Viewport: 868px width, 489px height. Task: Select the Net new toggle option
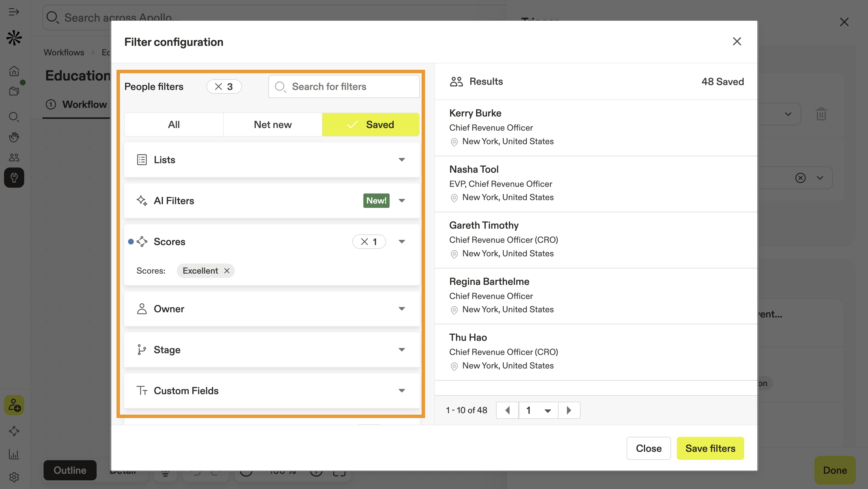tap(273, 125)
